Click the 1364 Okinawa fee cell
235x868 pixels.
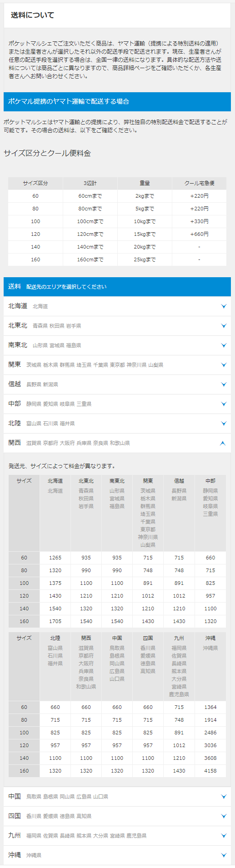point(210,707)
